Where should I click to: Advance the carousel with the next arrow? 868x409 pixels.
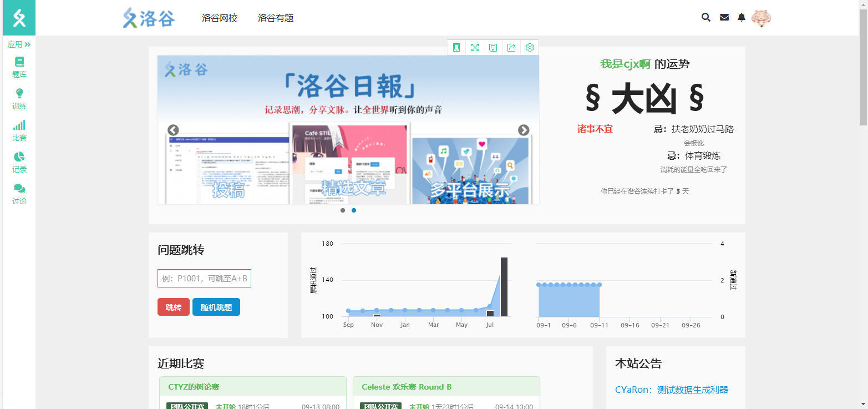coord(523,129)
